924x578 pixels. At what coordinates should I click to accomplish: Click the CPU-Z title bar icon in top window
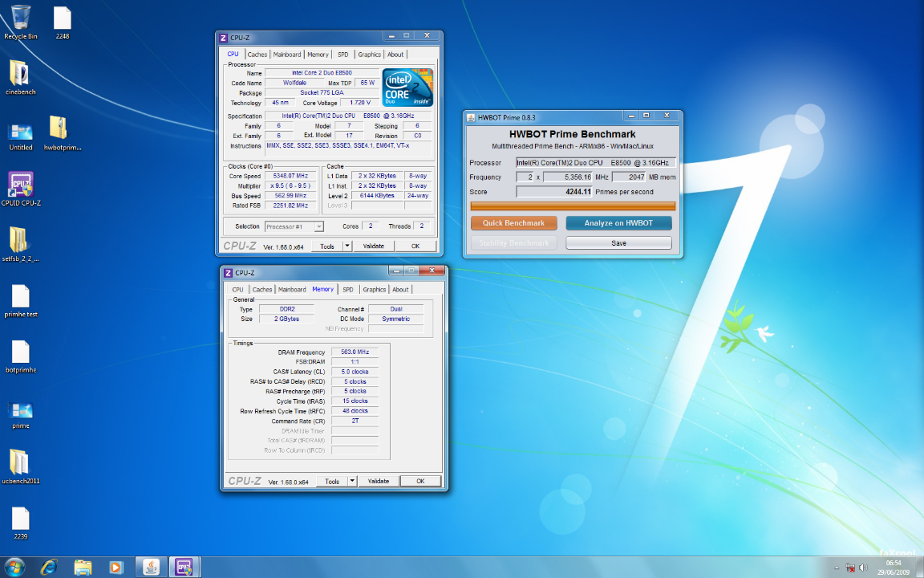tap(223, 38)
